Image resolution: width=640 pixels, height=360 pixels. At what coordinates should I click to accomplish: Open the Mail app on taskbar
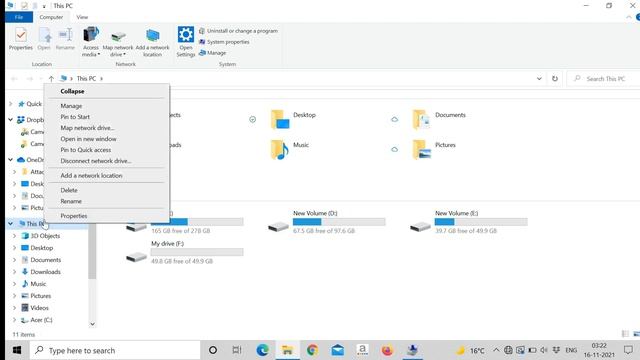point(338,350)
